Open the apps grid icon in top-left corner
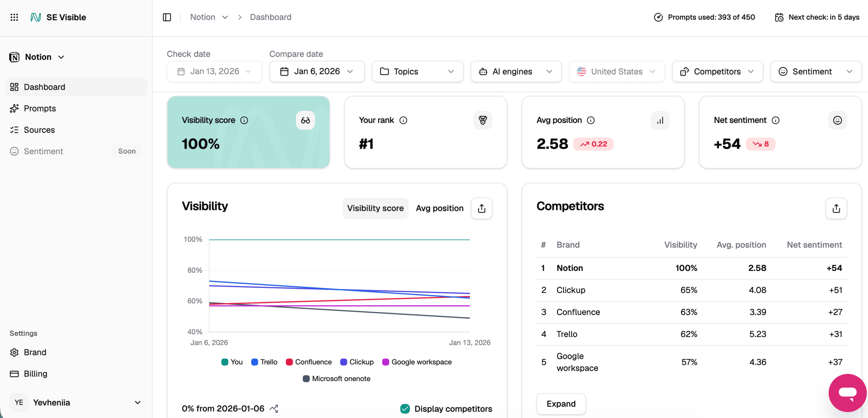The image size is (868, 418). (14, 17)
